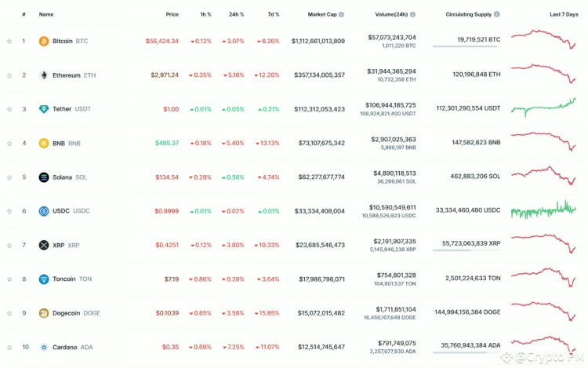Click Bitcoin's circulating supply progress bar
588x368 pixels.
[x=466, y=46]
